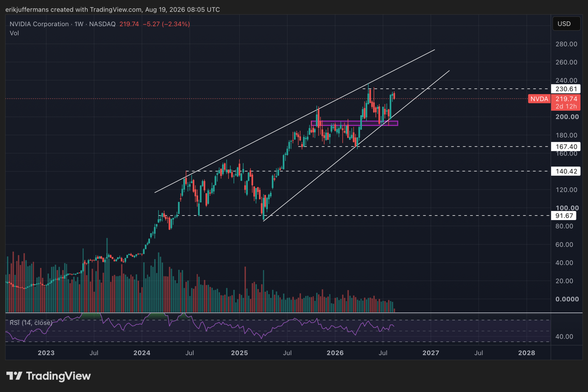The width and height of the screenshot is (588, 392).
Task: Click the 120.00 price axis label
Action: (566, 190)
